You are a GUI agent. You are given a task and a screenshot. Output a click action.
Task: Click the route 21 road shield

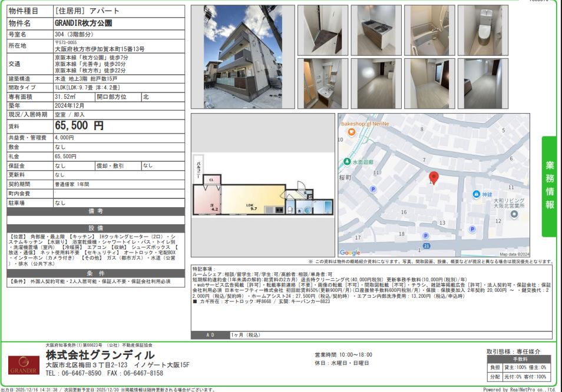[x=425, y=245]
